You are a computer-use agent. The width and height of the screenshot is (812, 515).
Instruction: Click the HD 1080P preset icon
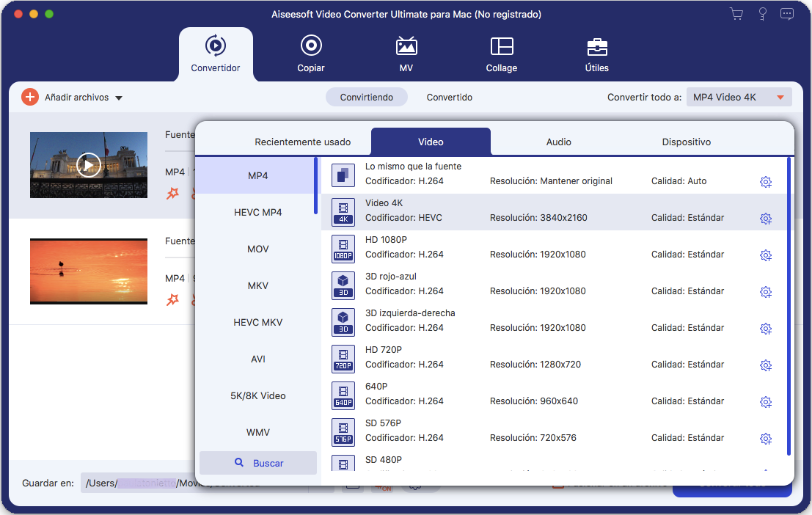tap(343, 249)
